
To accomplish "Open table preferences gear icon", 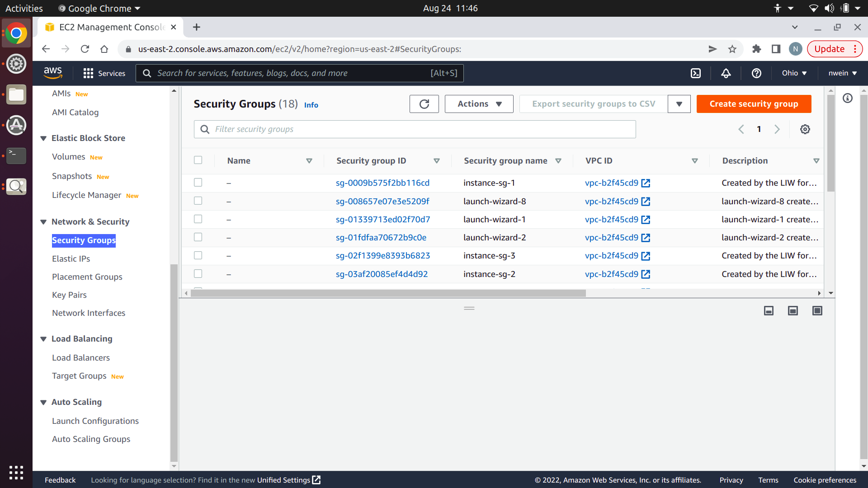I will [x=805, y=130].
